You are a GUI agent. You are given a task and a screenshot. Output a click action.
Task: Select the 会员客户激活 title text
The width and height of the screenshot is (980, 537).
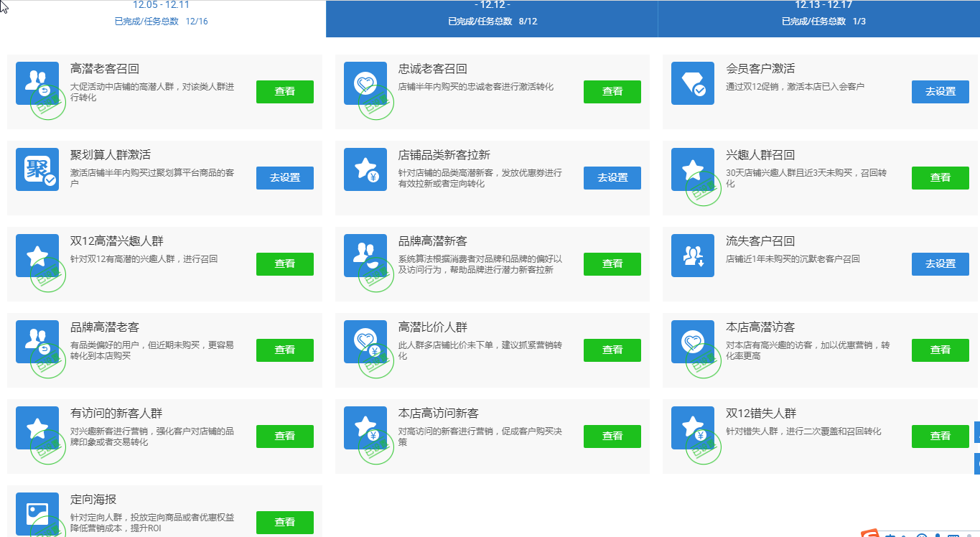point(760,69)
